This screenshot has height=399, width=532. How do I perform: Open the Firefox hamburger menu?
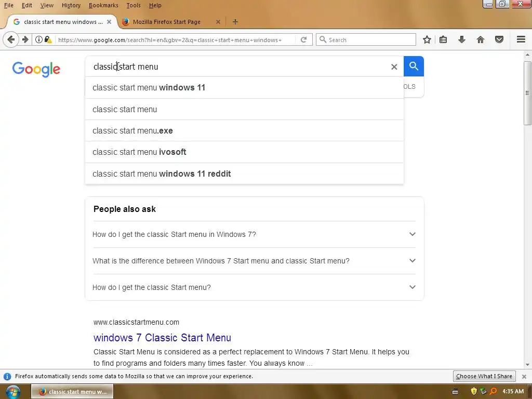(521, 39)
